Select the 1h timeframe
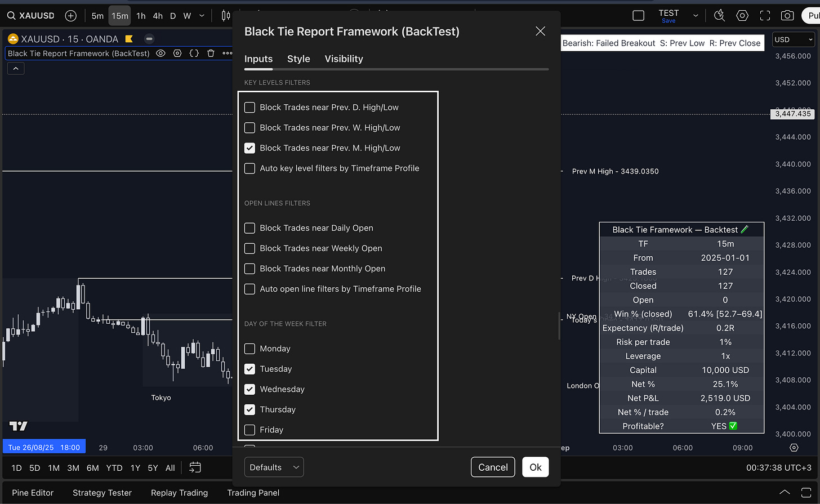The height and width of the screenshot is (504, 820). 141,16
